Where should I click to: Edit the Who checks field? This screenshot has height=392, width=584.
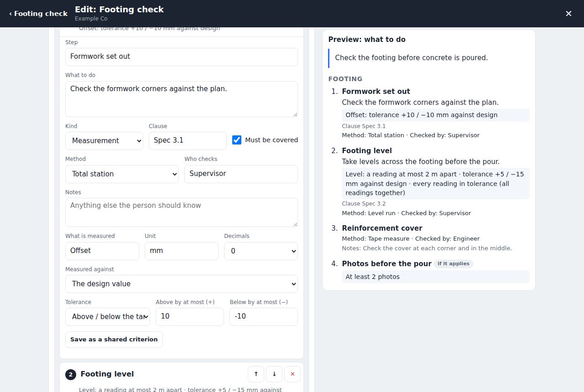[x=241, y=174]
